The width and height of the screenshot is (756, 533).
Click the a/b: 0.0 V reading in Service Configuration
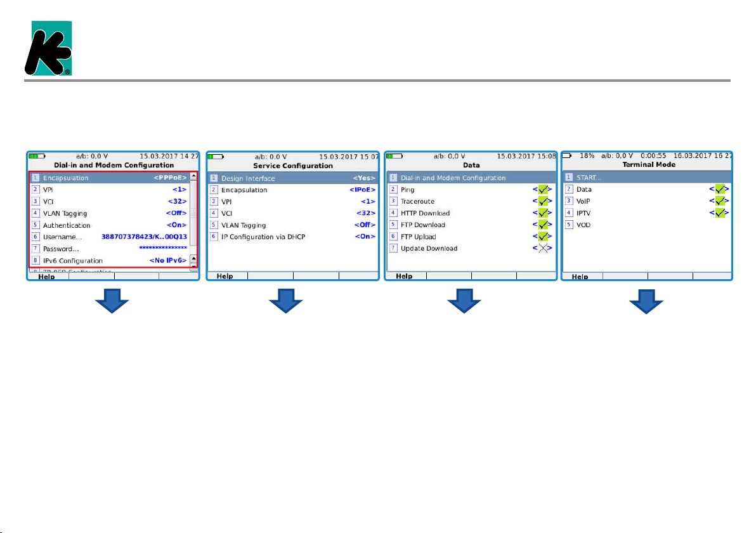(x=271, y=157)
